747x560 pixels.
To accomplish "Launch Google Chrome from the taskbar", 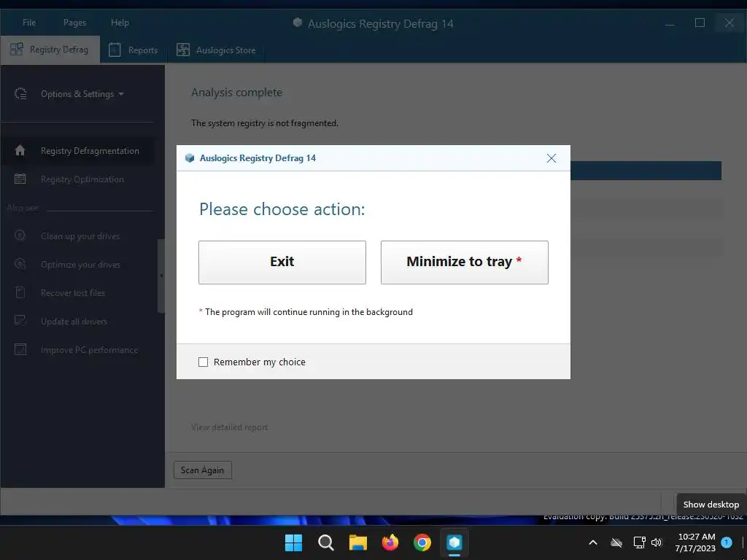I will pyautogui.click(x=422, y=542).
